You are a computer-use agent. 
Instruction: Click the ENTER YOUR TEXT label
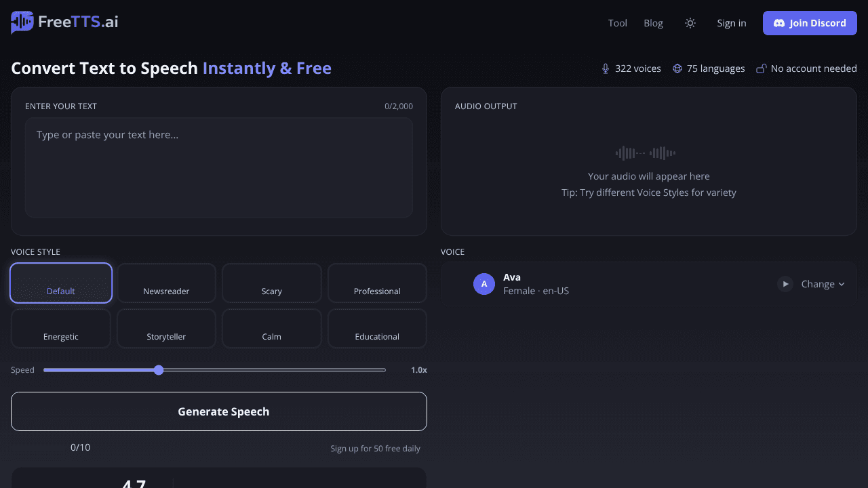61,106
